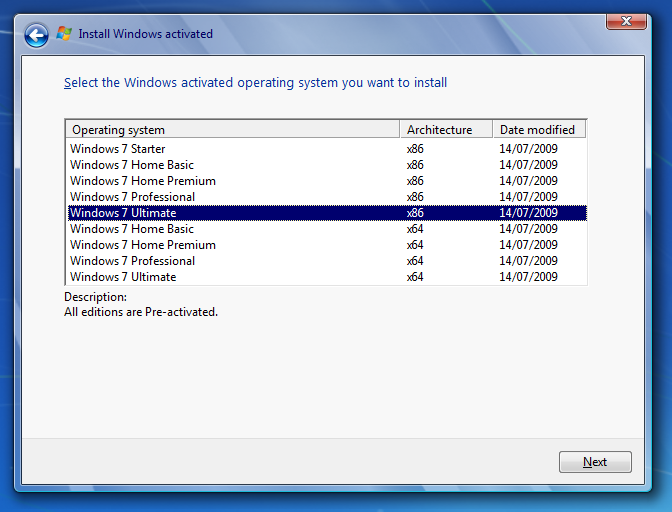The image size is (672, 512).
Task: Select Windows 7 Ultimate x64 row
Action: (327, 277)
